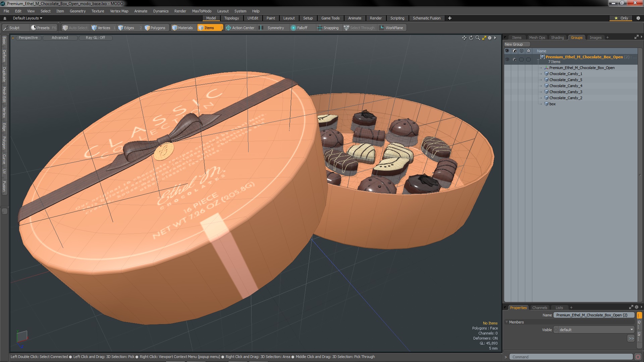Click the viewport zoom magnifier icon
Screen dimensions: 644x362
pyautogui.click(x=478, y=38)
